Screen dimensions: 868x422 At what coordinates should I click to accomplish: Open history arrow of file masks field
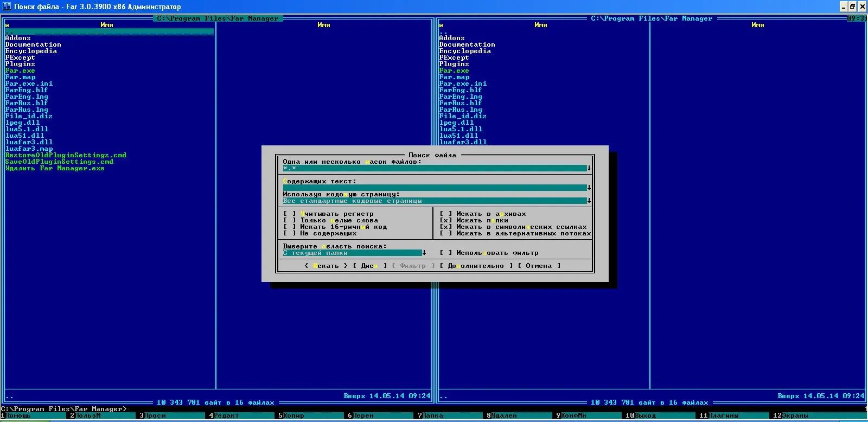tap(589, 168)
